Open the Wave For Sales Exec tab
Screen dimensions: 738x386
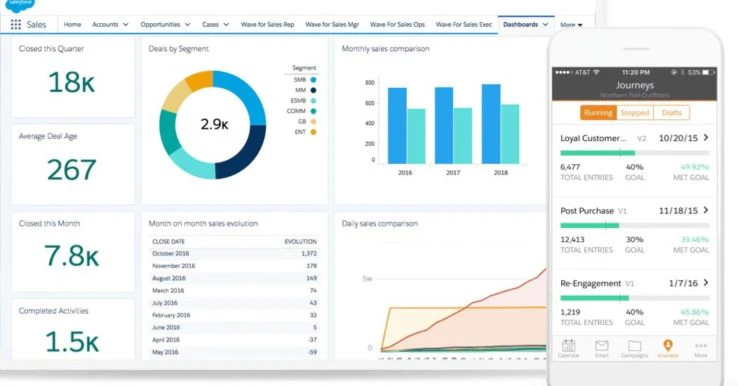(x=464, y=24)
